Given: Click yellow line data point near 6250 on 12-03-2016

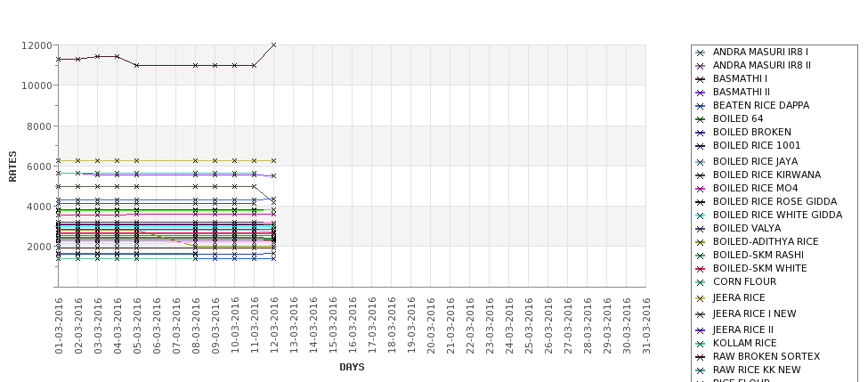Looking at the screenshot, I should click(x=273, y=160).
